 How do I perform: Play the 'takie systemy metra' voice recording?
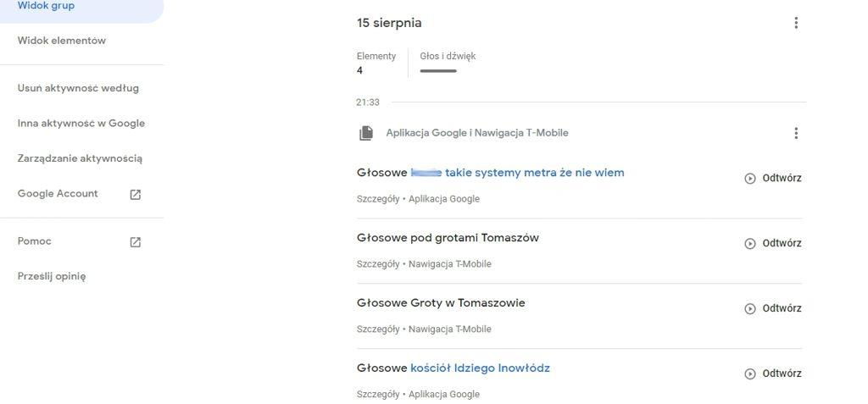pyautogui.click(x=772, y=179)
